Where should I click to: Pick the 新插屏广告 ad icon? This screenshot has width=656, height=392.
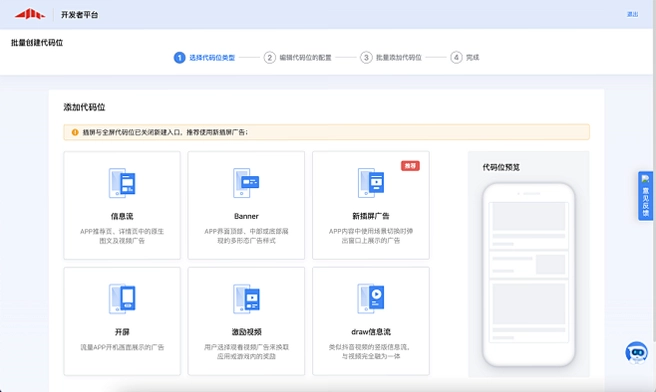(371, 183)
